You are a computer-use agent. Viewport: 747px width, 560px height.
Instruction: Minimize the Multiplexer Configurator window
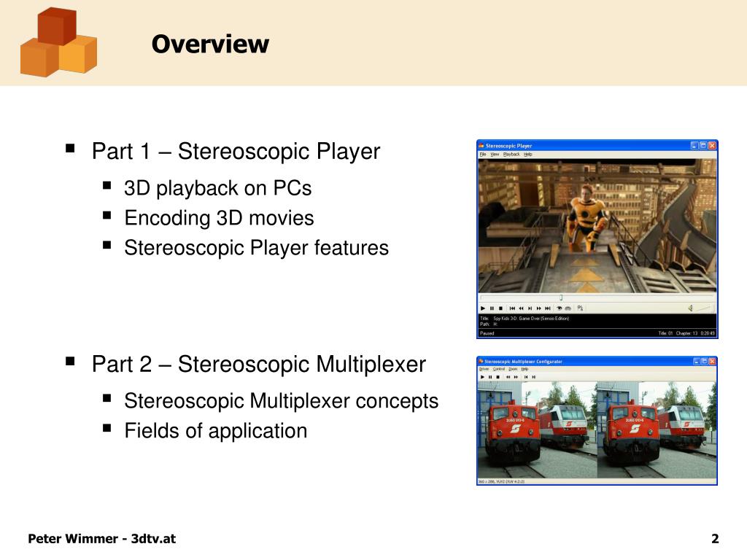point(696,362)
